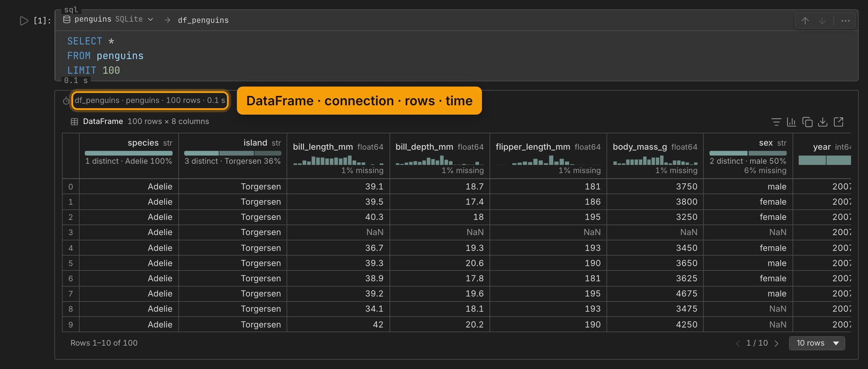This screenshot has height=369, width=868.
Task: Select body mass value 4675
Action: [686, 294]
